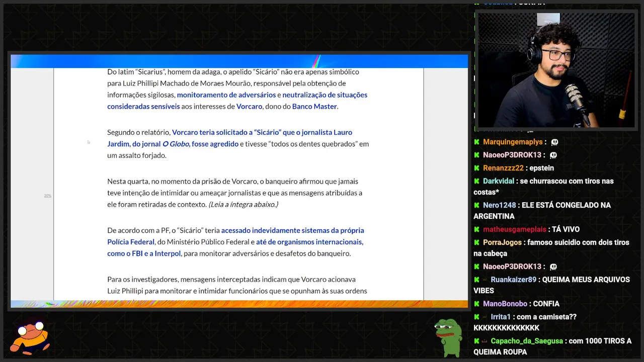The image size is (644, 362).
Task: Click username ManoBonobo in chat
Action: (505, 304)
